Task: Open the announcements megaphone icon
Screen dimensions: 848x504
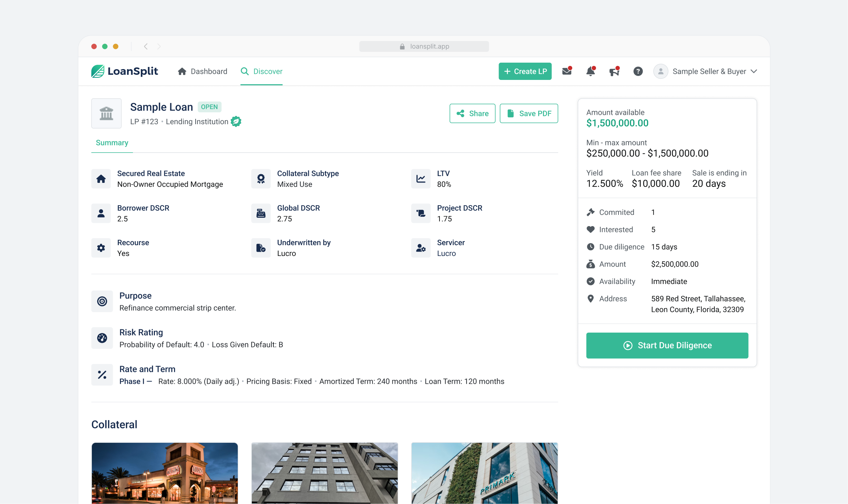Action: pos(614,71)
